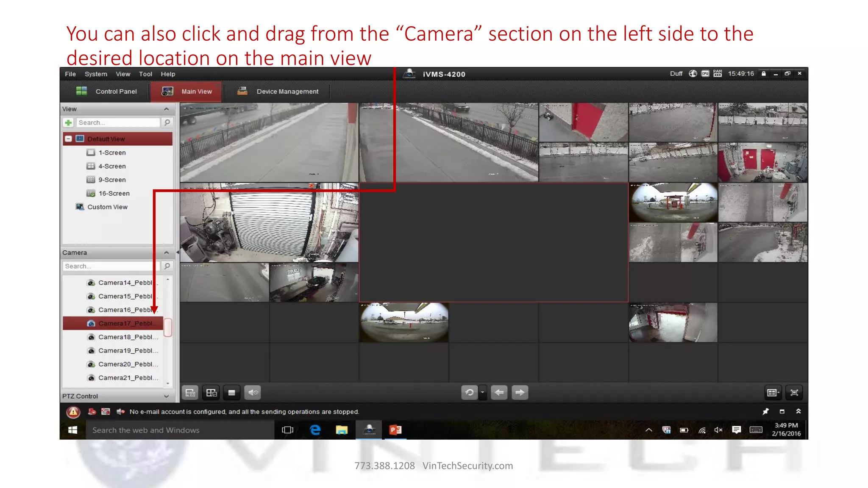The height and width of the screenshot is (488, 868).
Task: Select Camera14_Pebbl in camera list
Action: (x=113, y=283)
